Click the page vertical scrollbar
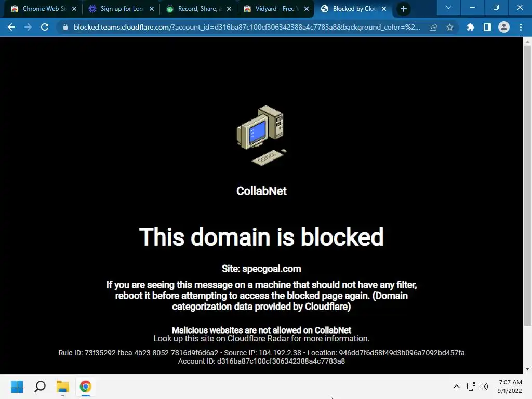The height and width of the screenshot is (399, 532). [527, 185]
